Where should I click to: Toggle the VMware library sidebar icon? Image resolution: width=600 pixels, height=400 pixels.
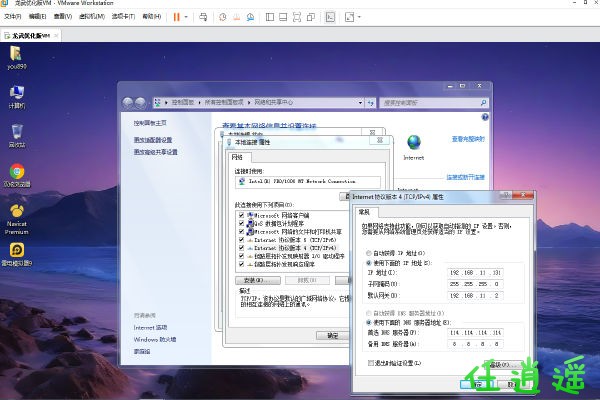[x=270, y=17]
